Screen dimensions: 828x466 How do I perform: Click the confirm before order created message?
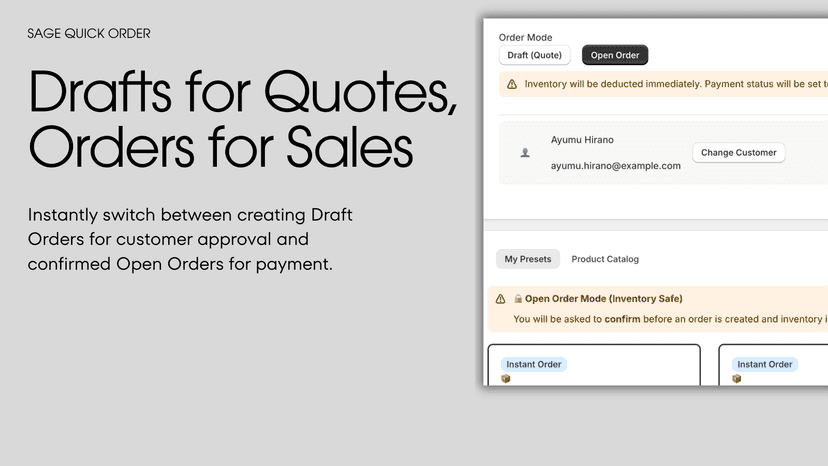(x=671, y=319)
